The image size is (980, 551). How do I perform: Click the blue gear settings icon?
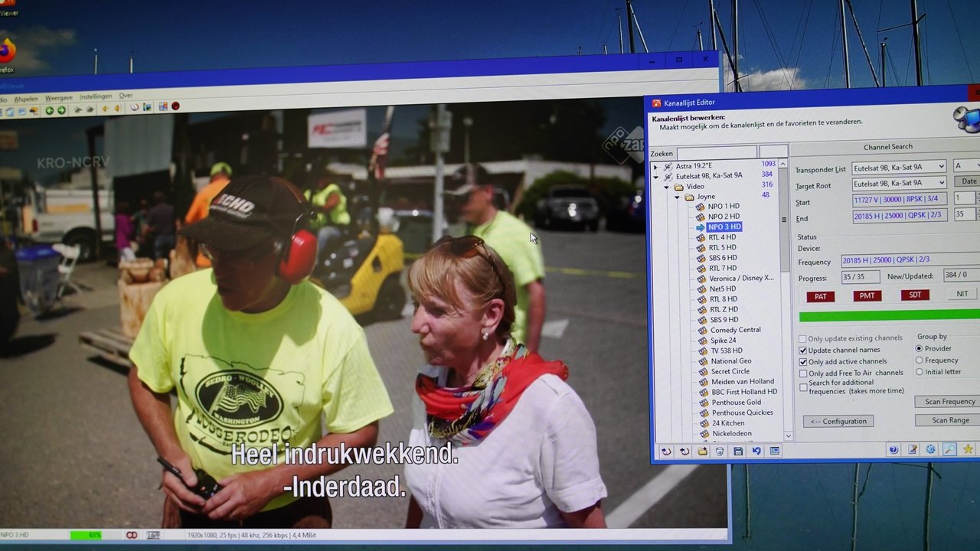click(930, 450)
